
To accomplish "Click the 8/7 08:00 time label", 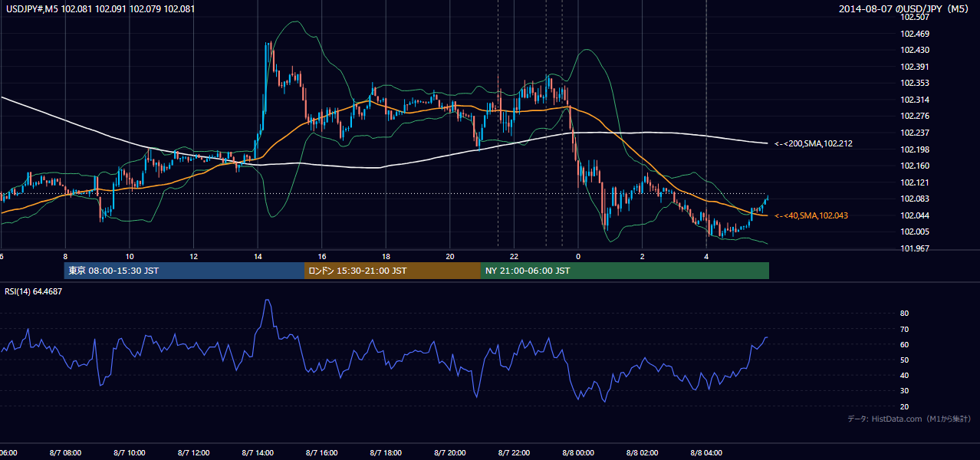I will (x=65, y=453).
